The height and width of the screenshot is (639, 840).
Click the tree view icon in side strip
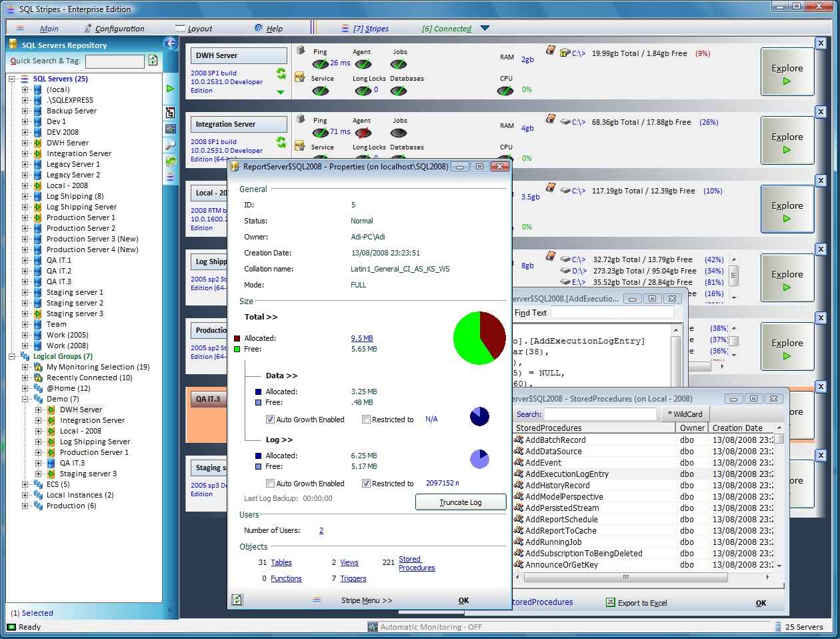click(x=171, y=112)
